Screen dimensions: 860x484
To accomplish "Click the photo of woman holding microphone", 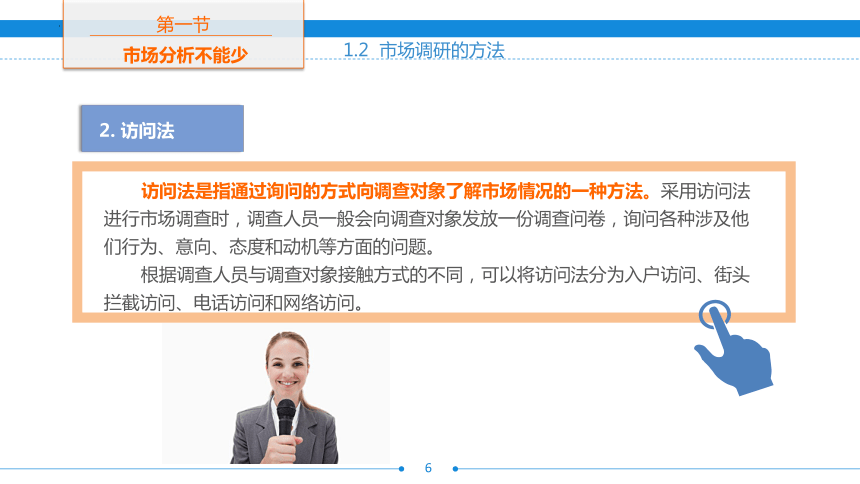I will 276,393.
